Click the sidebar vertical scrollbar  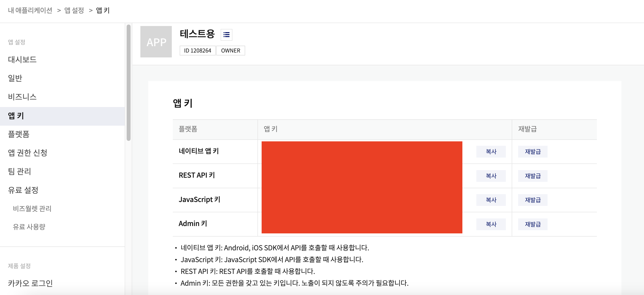click(129, 82)
